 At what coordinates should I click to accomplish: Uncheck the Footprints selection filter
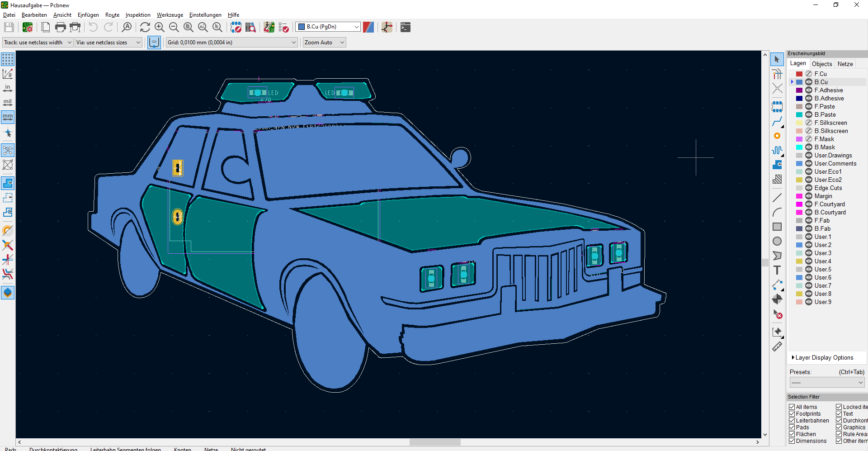(792, 414)
